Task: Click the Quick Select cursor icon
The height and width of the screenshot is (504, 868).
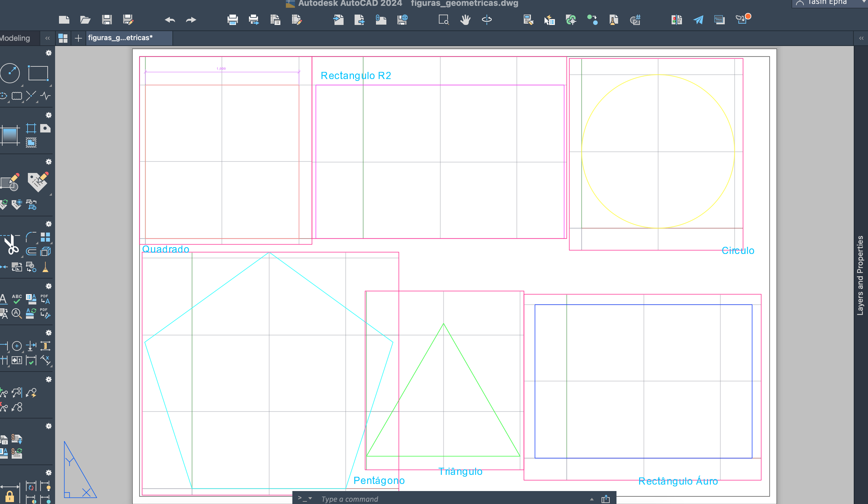Action: [x=549, y=20]
